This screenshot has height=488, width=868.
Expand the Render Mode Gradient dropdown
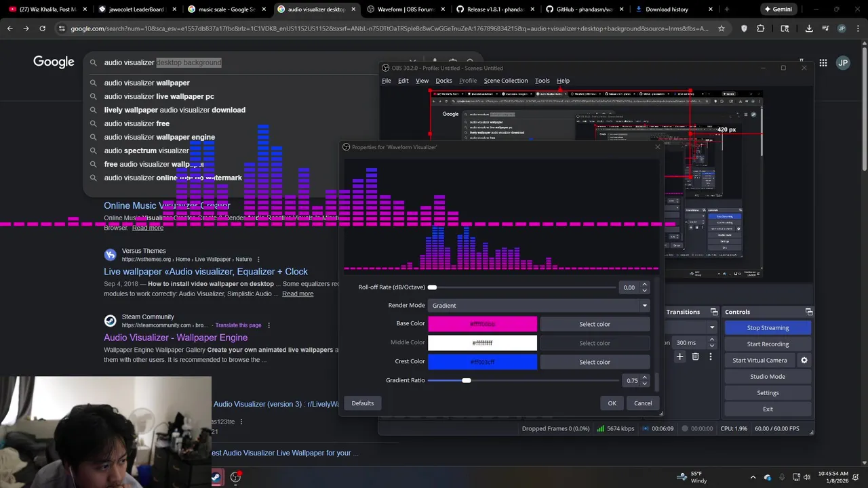click(x=538, y=306)
